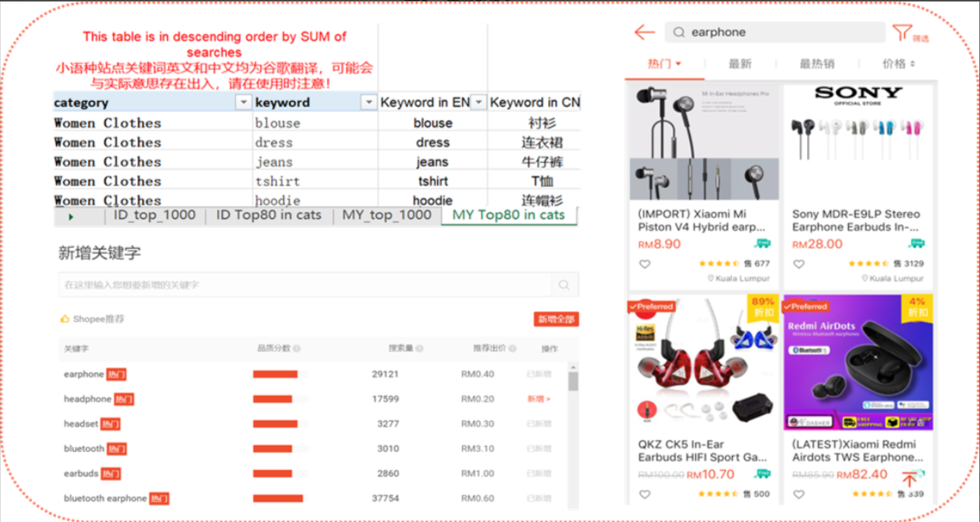
Task: Click the 17599 search volume for headphone
Action: [385, 399]
